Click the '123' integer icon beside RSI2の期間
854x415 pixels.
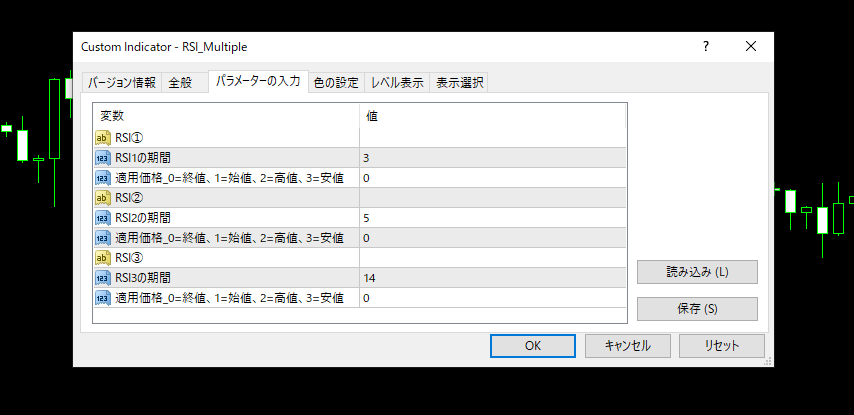[103, 218]
